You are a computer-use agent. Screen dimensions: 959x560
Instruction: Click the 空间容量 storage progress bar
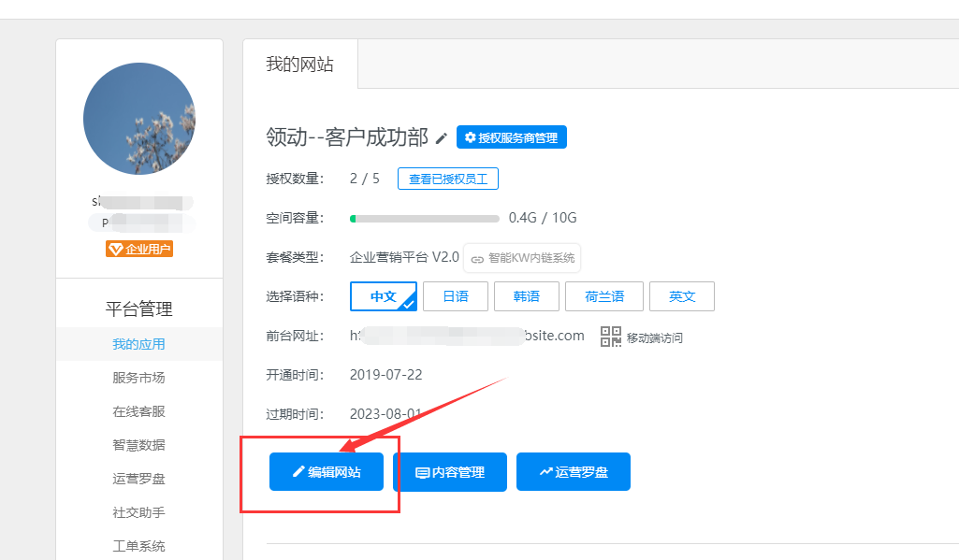(425, 219)
